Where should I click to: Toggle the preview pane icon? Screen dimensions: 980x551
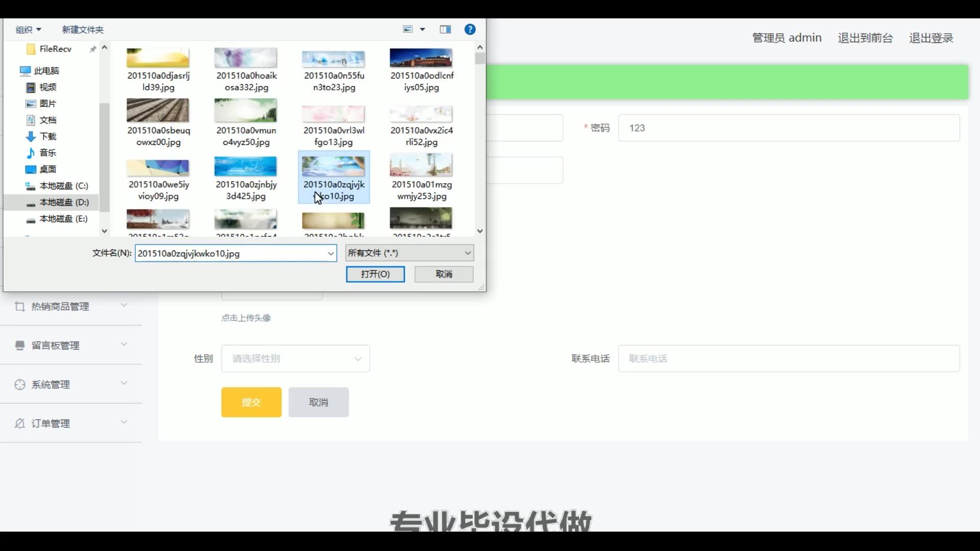(x=446, y=30)
